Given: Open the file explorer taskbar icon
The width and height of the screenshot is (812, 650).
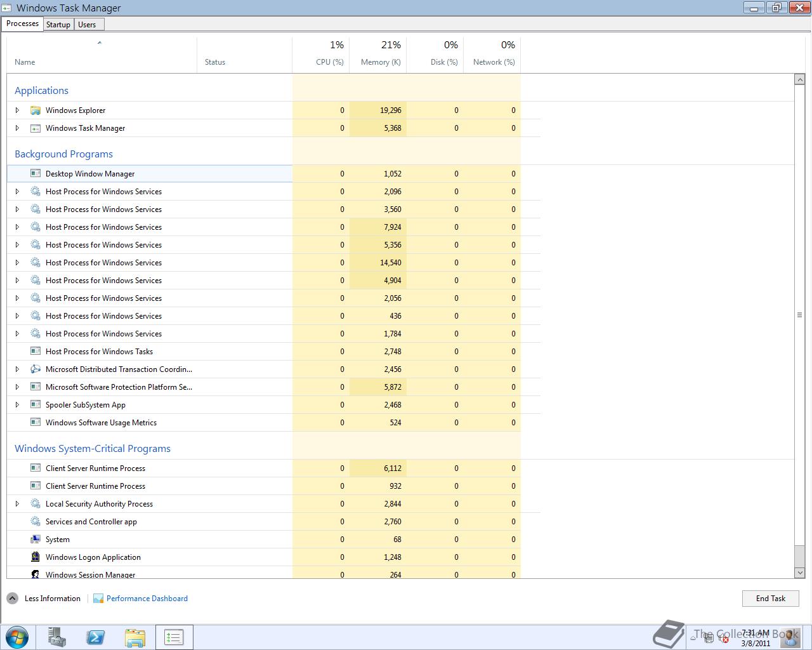Looking at the screenshot, I should pos(135,637).
